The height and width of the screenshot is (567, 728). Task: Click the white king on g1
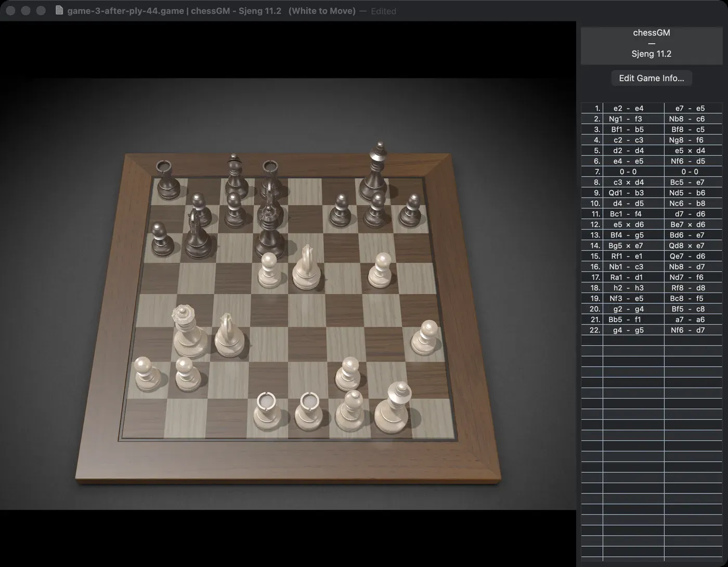[x=394, y=408]
